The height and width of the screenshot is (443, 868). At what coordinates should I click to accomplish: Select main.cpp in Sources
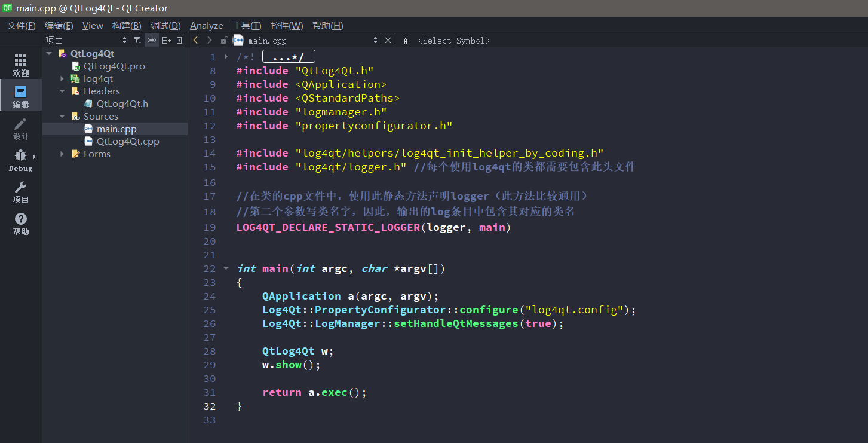point(116,129)
